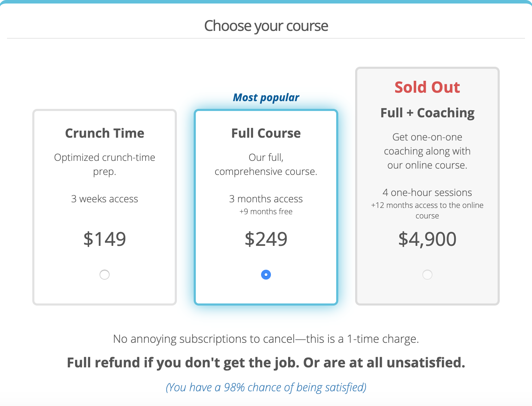Image resolution: width=532 pixels, height=406 pixels.
Task: Click the one-on-one coaching description
Action: (427, 151)
